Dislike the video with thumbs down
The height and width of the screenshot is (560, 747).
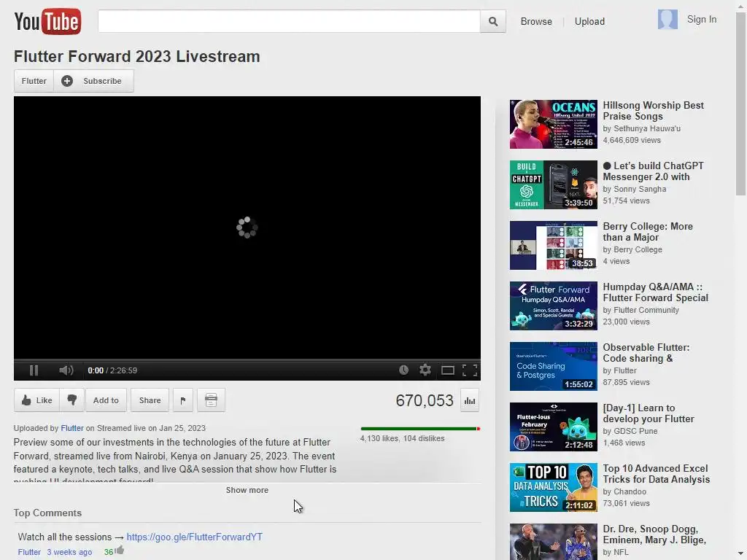72,400
